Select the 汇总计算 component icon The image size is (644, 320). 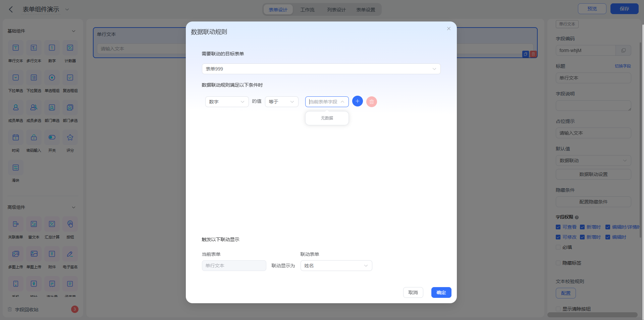[x=52, y=224]
